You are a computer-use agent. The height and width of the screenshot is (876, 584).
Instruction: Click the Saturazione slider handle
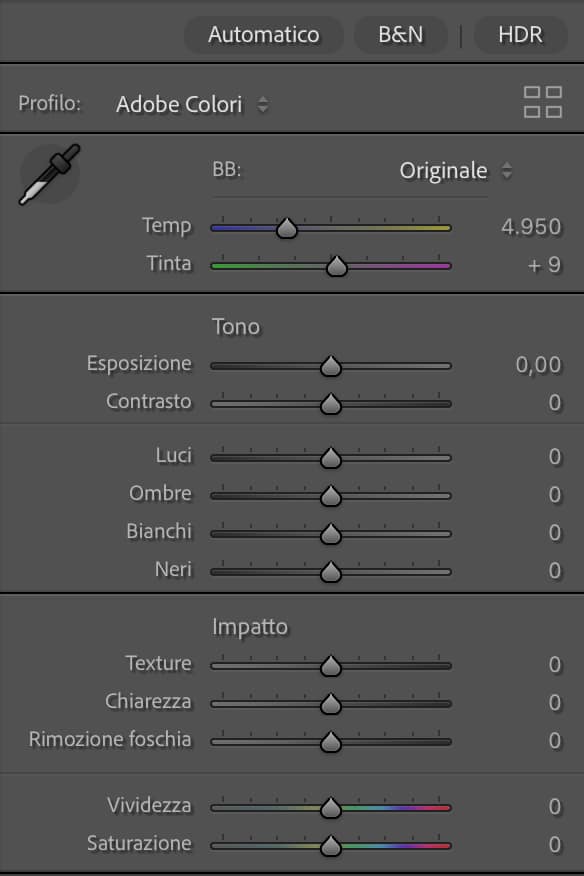332,843
